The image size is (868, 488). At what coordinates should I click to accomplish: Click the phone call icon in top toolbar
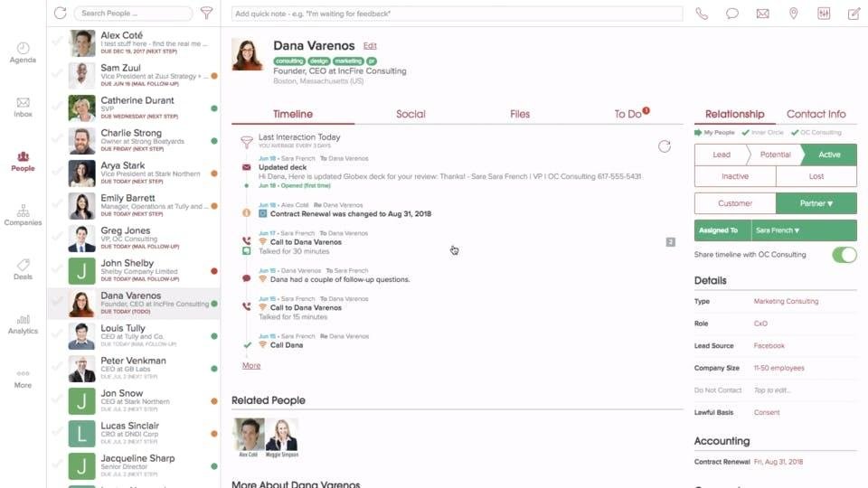click(x=702, y=14)
